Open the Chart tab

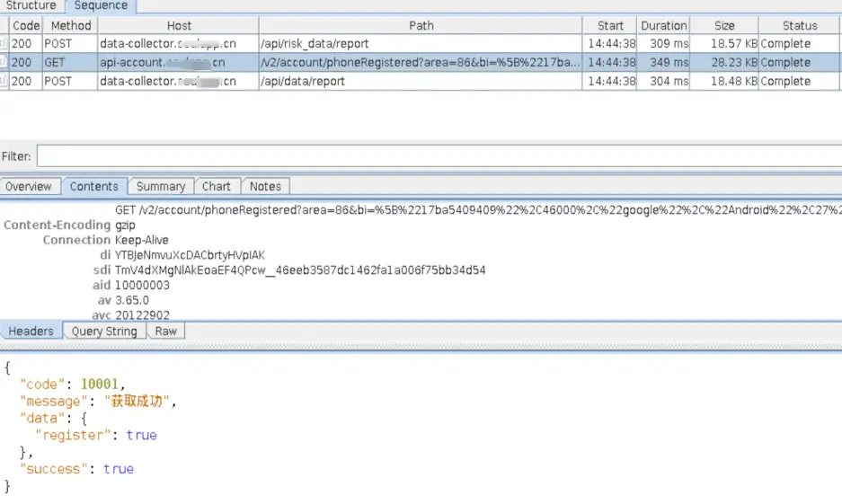[x=216, y=186]
